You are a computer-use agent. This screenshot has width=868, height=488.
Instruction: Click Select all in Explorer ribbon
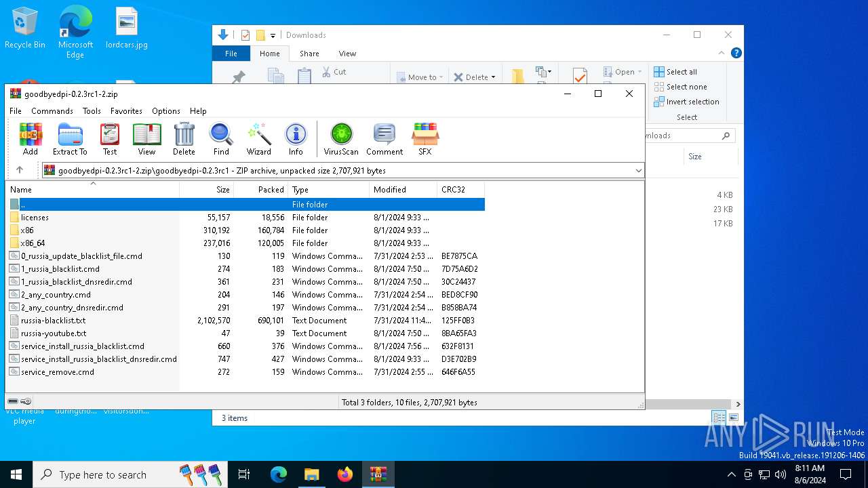(675, 72)
